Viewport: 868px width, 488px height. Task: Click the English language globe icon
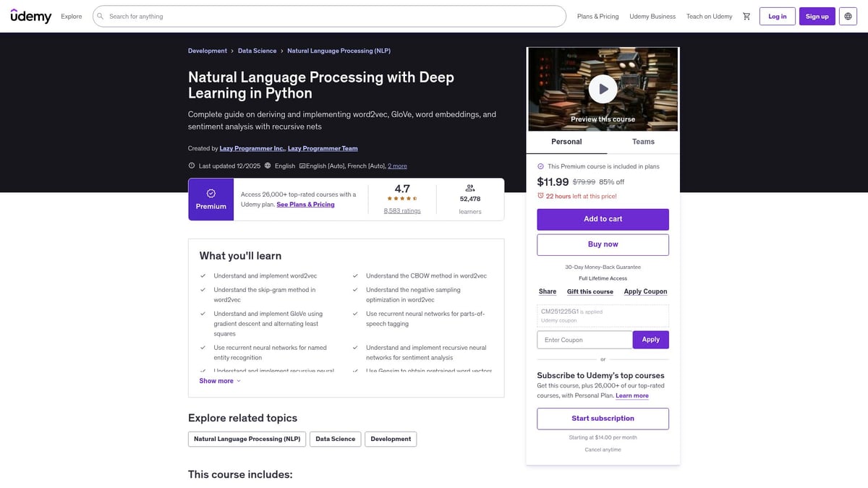tap(268, 166)
